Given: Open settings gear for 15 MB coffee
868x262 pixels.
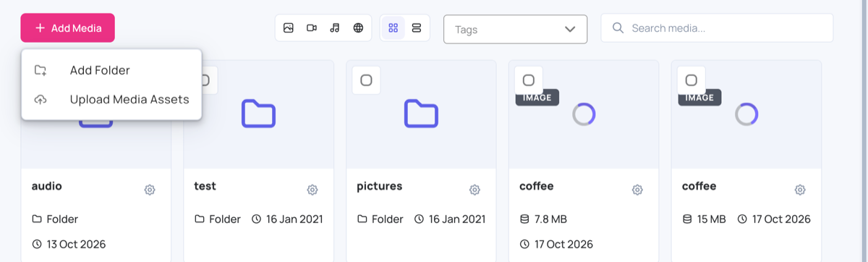Looking at the screenshot, I should pyautogui.click(x=800, y=190).
